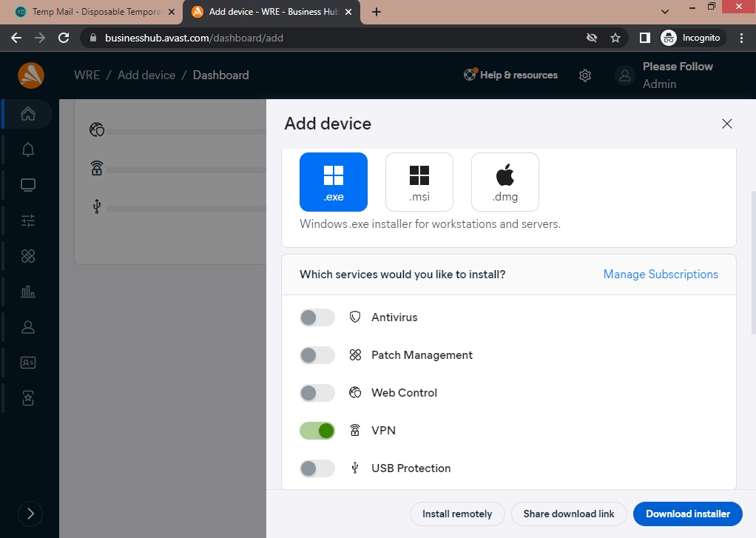Open Help & resources
Viewport: 756px width, 538px height.
pyautogui.click(x=510, y=75)
